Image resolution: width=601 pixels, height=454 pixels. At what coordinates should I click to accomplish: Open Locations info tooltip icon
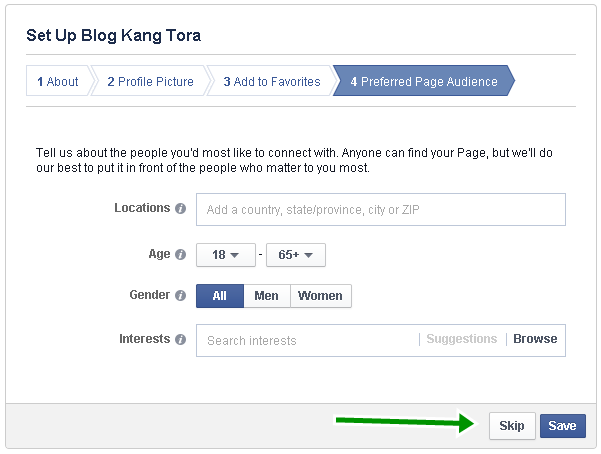pos(181,209)
